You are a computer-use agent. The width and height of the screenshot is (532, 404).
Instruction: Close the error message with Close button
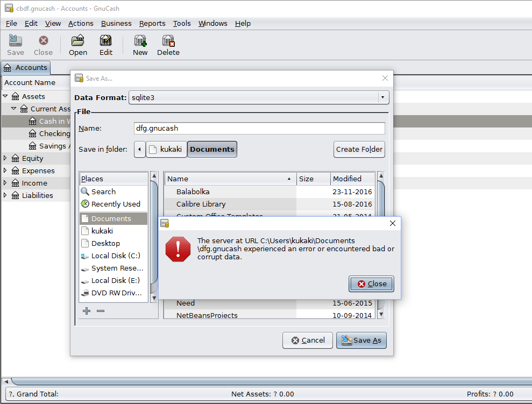(x=371, y=283)
